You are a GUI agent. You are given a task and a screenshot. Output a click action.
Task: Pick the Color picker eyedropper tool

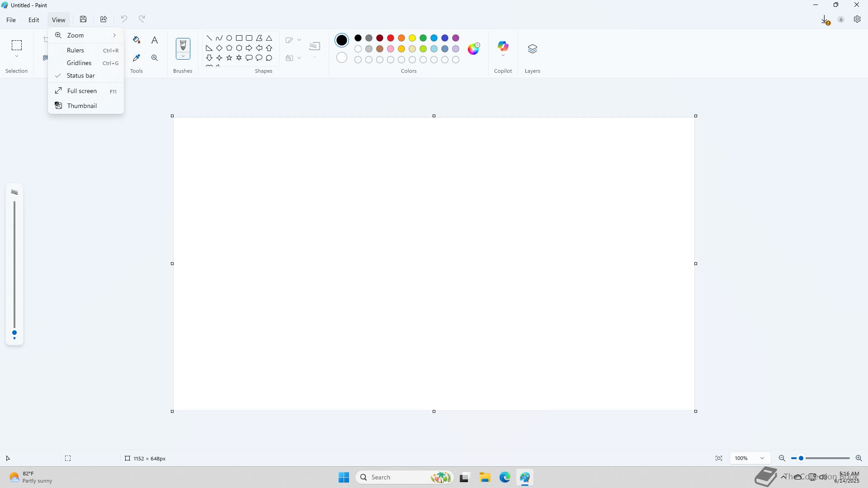[137, 58]
